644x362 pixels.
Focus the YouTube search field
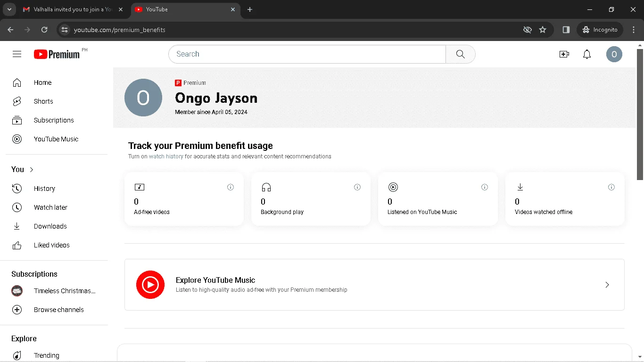coord(307,54)
